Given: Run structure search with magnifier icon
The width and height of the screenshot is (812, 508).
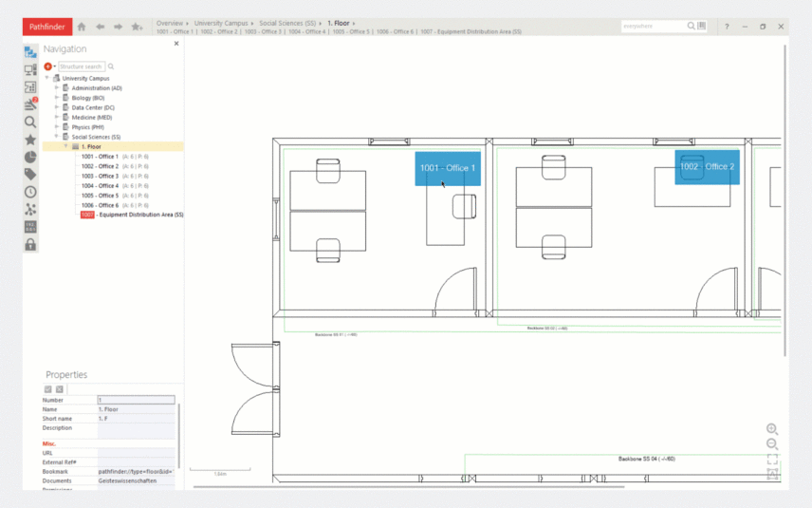Looking at the screenshot, I should (111, 66).
